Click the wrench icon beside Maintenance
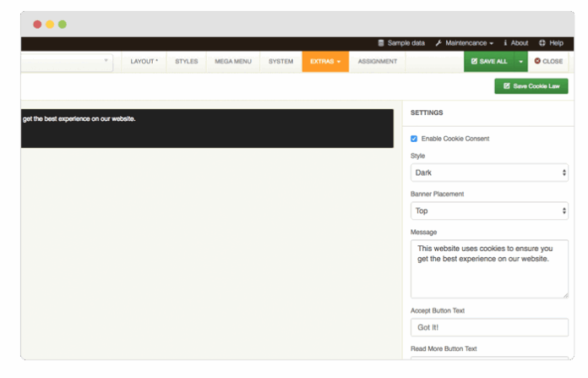Viewport: 588px width, 378px height. (x=438, y=43)
